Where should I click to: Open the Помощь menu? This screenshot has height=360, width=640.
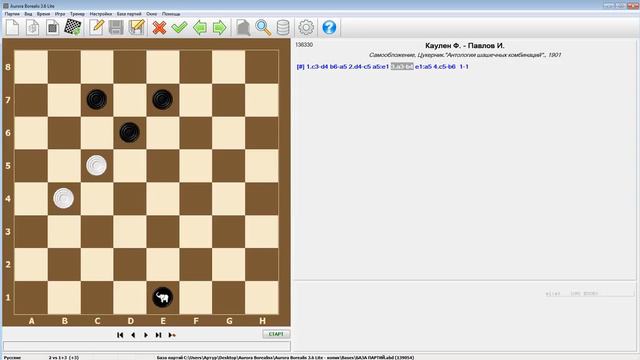171,14
